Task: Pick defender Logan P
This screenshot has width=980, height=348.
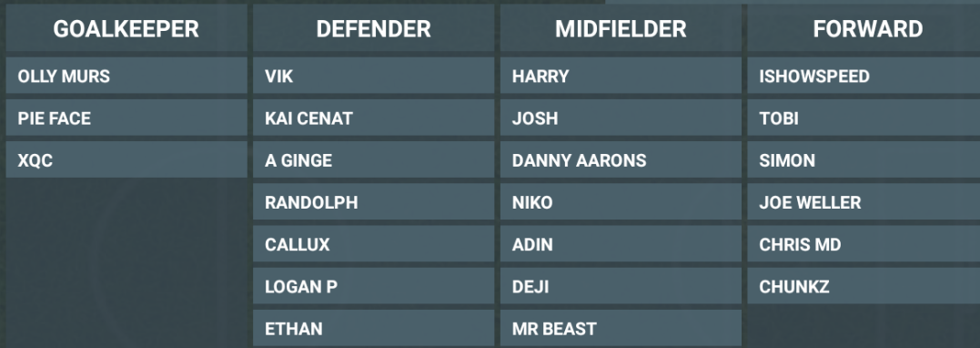Action: click(374, 287)
